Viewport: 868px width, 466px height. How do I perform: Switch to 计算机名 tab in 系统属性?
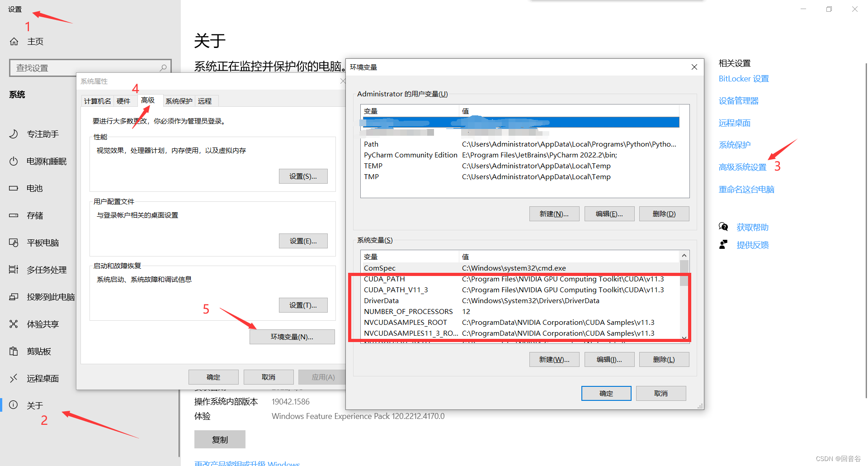[97, 101]
